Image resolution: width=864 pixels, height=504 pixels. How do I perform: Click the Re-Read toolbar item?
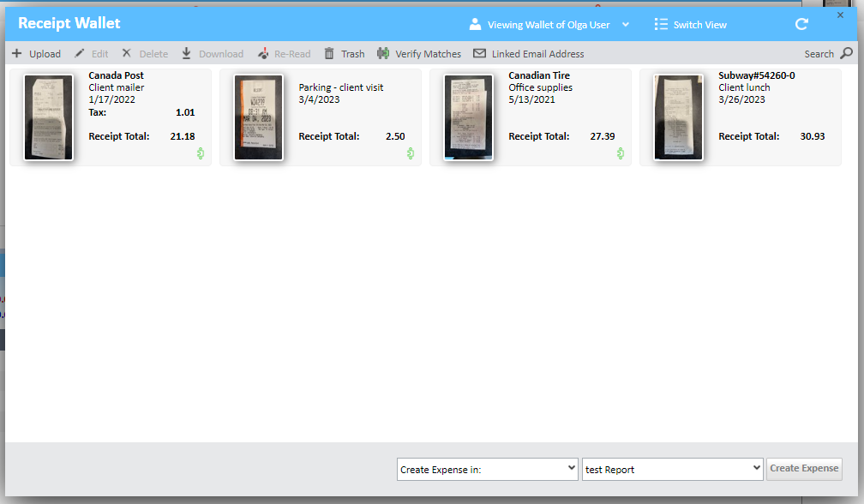click(x=284, y=54)
